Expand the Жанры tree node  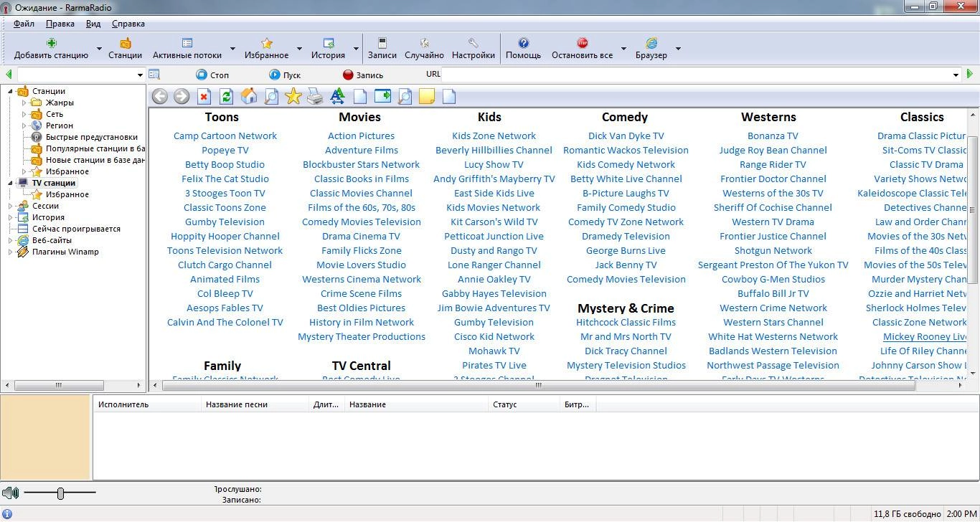24,103
